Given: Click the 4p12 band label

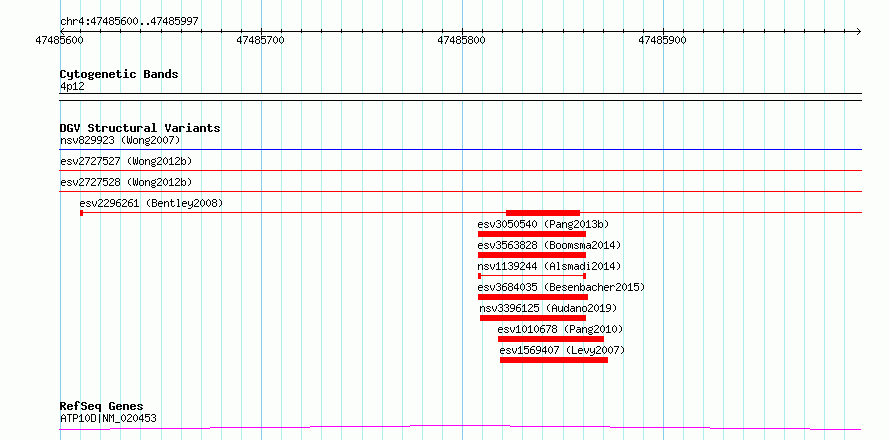Looking at the screenshot, I should (72, 86).
